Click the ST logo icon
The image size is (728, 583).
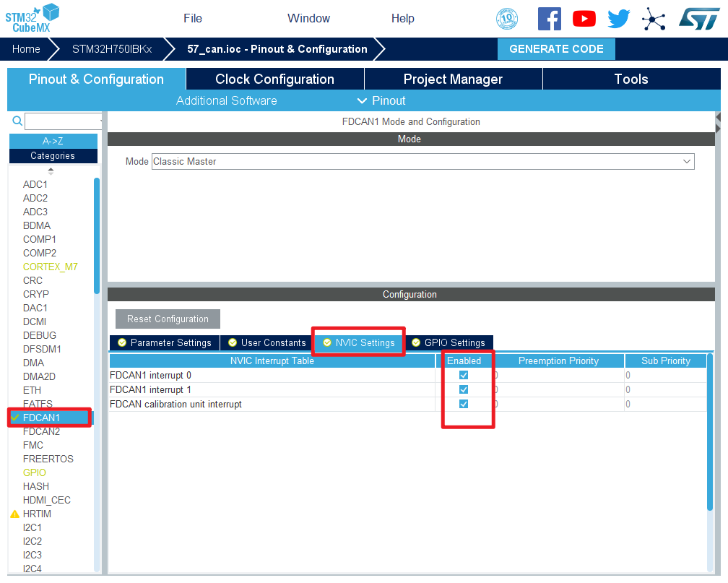point(698,19)
